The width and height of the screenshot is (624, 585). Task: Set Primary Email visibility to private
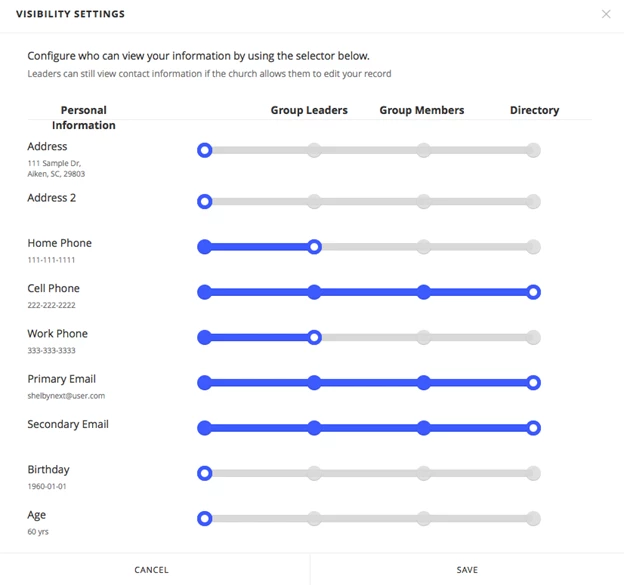coord(205,382)
